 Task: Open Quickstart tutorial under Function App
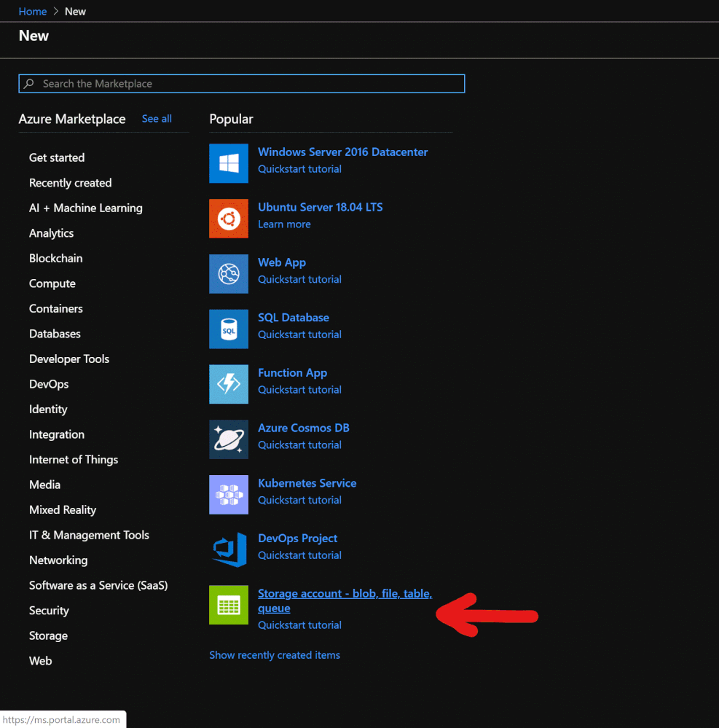299,390
